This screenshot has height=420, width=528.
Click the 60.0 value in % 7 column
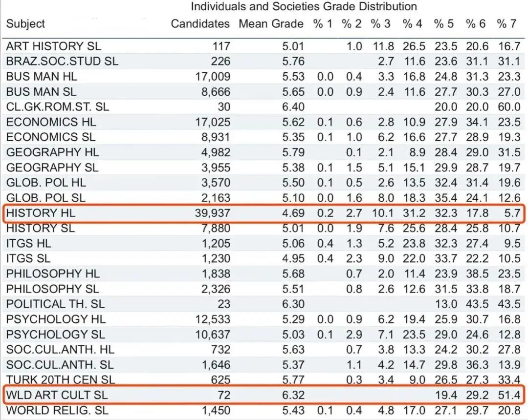tap(509, 107)
